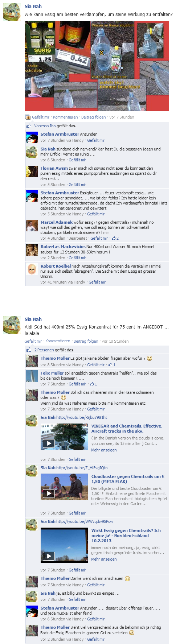Play the VINEGAR and Chemtrails video

click(x=49, y=443)
